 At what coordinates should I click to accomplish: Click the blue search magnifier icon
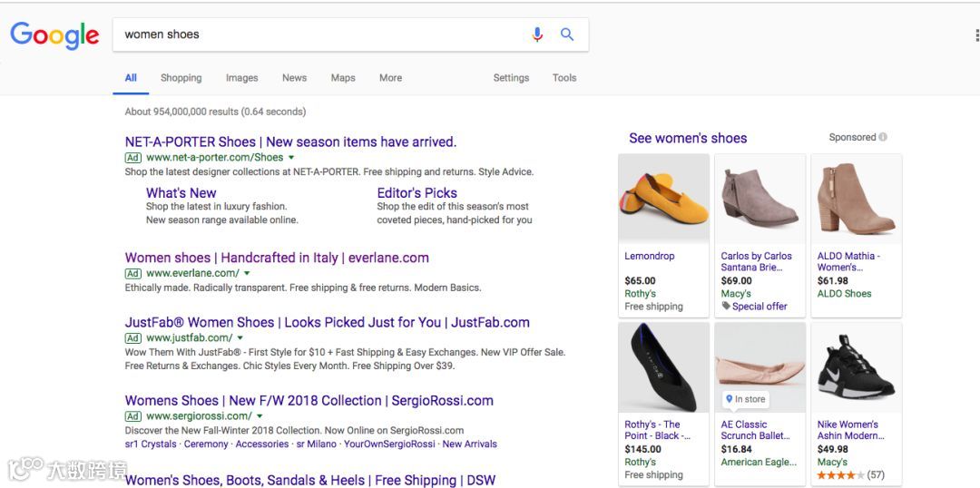pyautogui.click(x=567, y=34)
